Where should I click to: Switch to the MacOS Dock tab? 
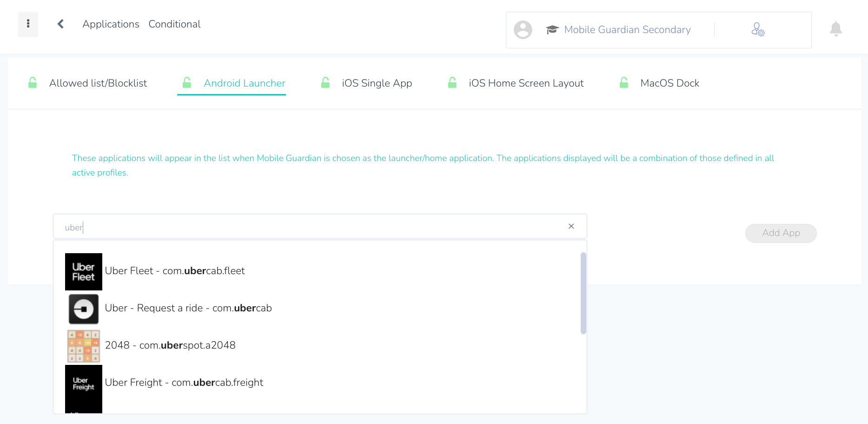click(670, 83)
